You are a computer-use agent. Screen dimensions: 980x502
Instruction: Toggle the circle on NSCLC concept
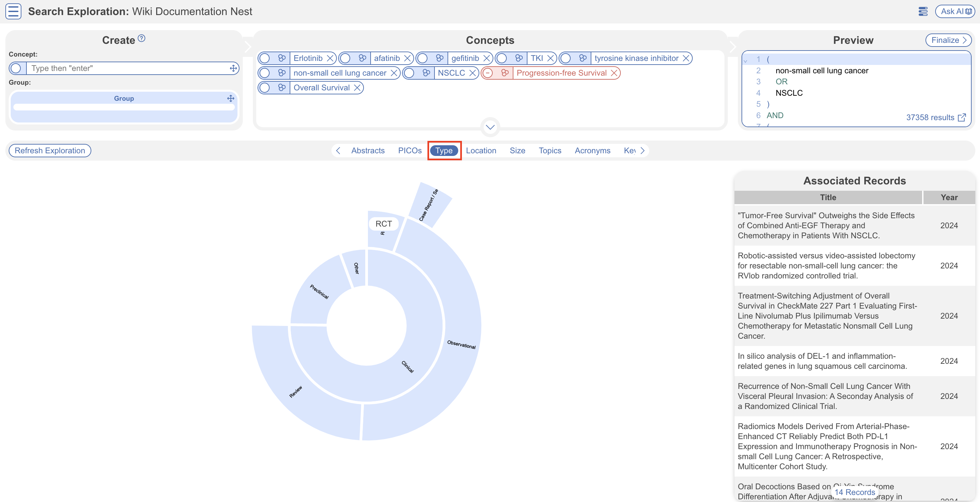point(409,73)
